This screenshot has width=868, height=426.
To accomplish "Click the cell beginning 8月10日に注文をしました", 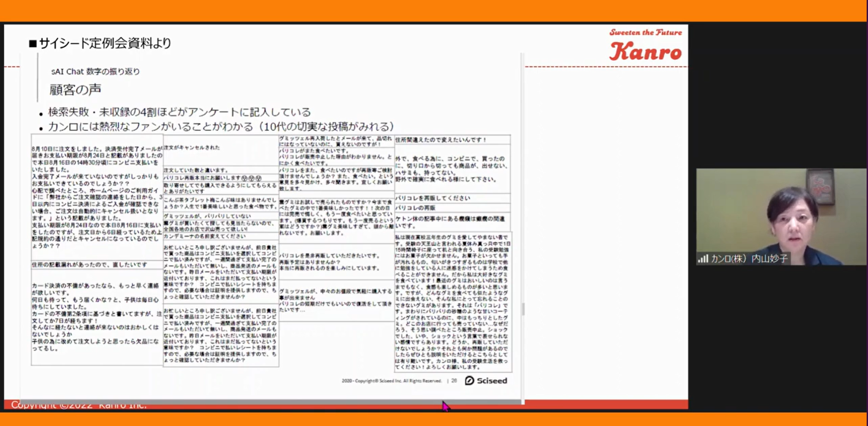I will click(97, 197).
